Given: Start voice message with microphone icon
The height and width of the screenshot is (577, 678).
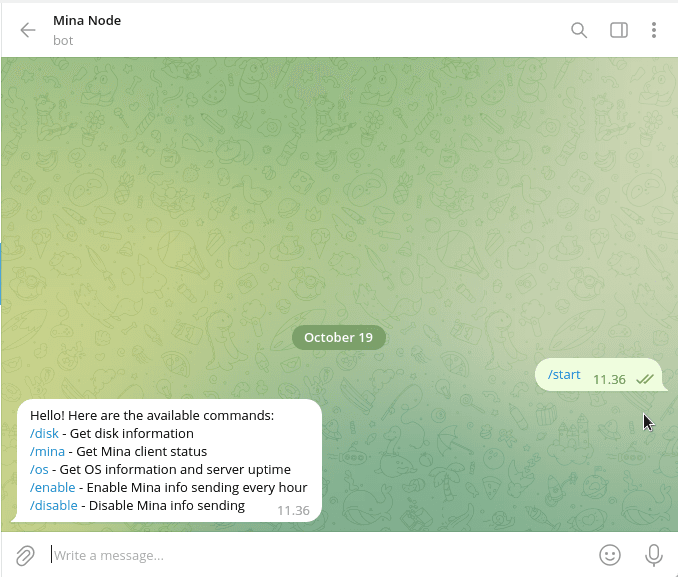Looking at the screenshot, I should click(x=654, y=555).
